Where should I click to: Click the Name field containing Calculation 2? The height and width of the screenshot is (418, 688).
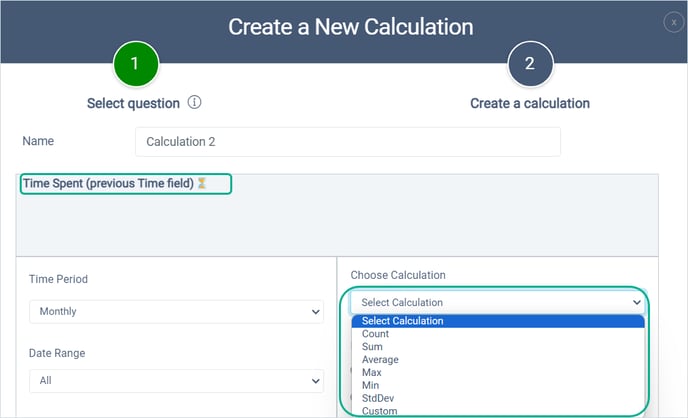[x=348, y=142]
